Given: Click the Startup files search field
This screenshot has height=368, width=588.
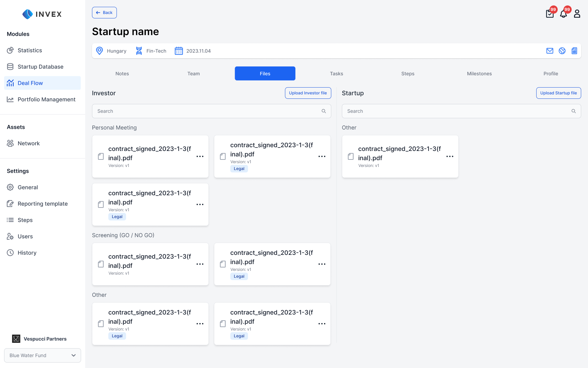Looking at the screenshot, I should pyautogui.click(x=457, y=111).
